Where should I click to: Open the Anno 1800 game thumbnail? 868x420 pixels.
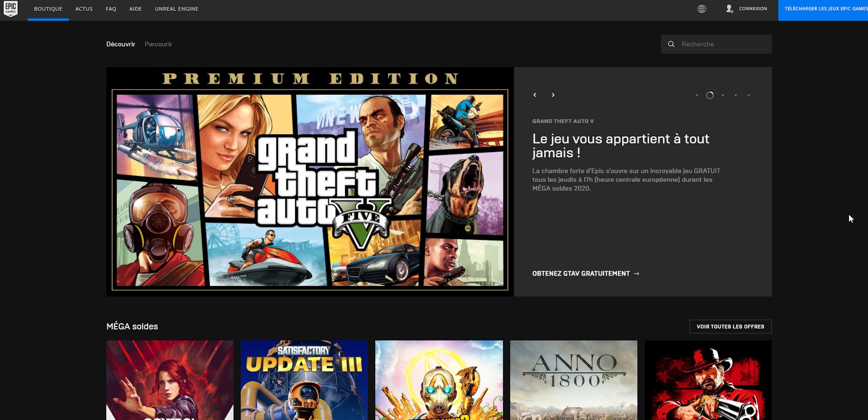click(x=574, y=380)
